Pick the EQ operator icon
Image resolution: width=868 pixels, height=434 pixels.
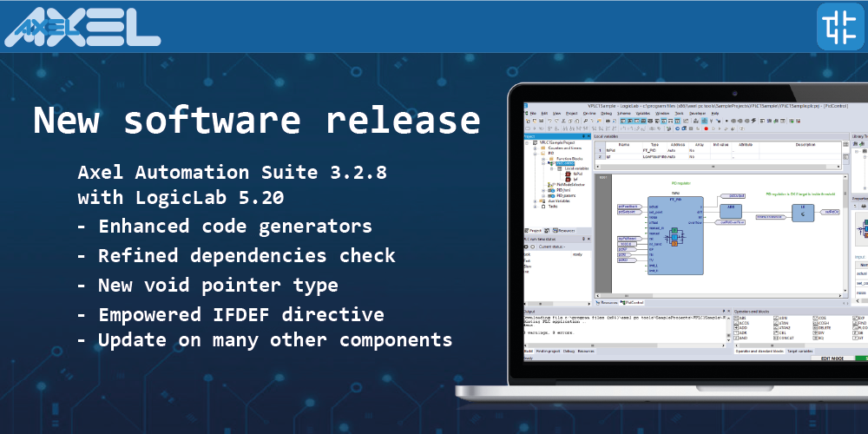pos(815,338)
